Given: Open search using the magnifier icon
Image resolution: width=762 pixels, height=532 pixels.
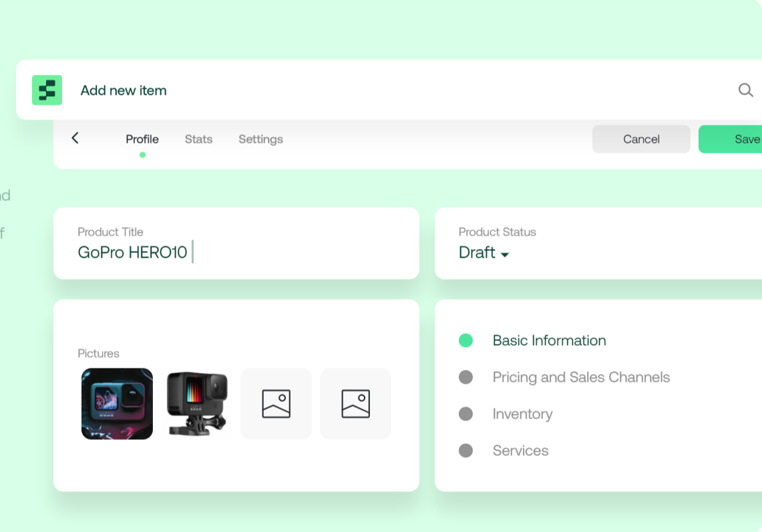Looking at the screenshot, I should click(x=745, y=89).
